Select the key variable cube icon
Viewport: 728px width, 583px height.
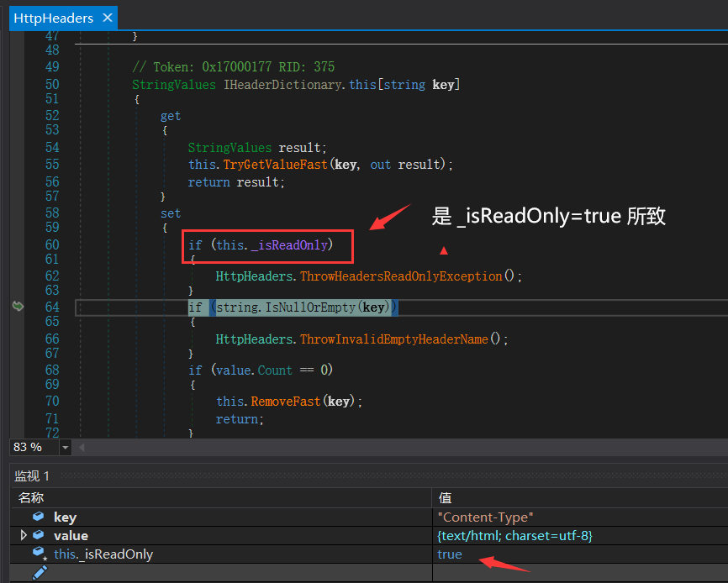(x=39, y=517)
